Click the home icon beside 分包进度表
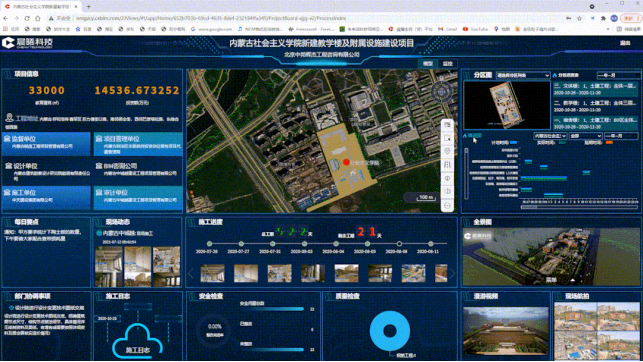The width and height of the screenshot is (643, 362). 555,75
